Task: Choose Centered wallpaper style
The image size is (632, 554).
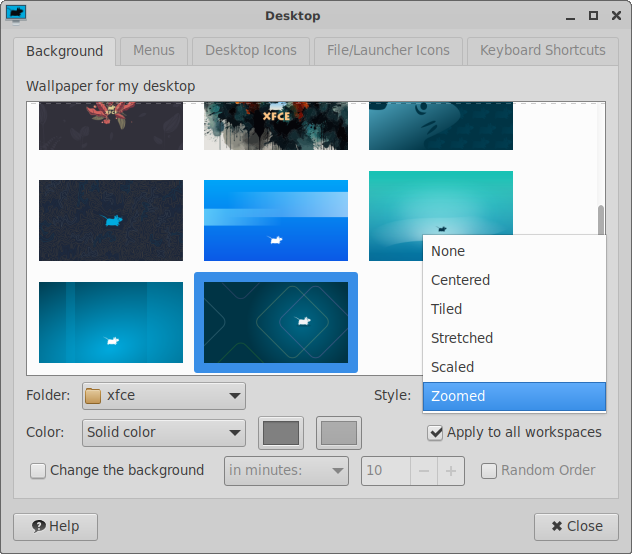Action: pos(514,280)
